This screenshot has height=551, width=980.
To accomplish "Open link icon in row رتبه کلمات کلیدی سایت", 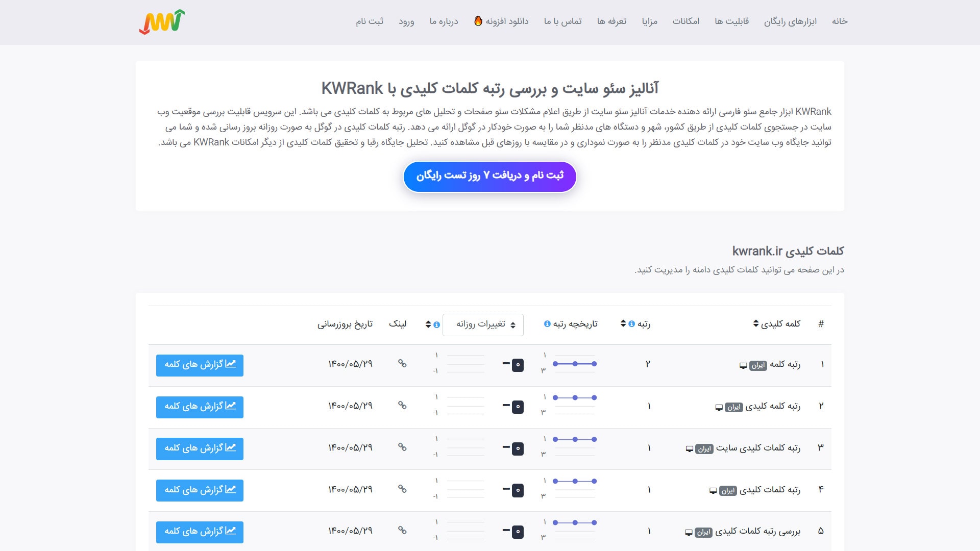I will [x=402, y=447].
